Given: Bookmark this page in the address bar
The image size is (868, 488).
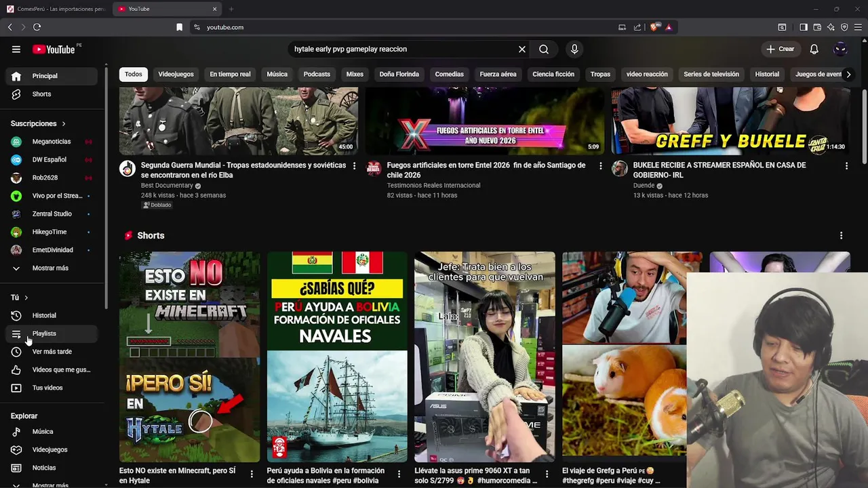Looking at the screenshot, I should coord(179,27).
